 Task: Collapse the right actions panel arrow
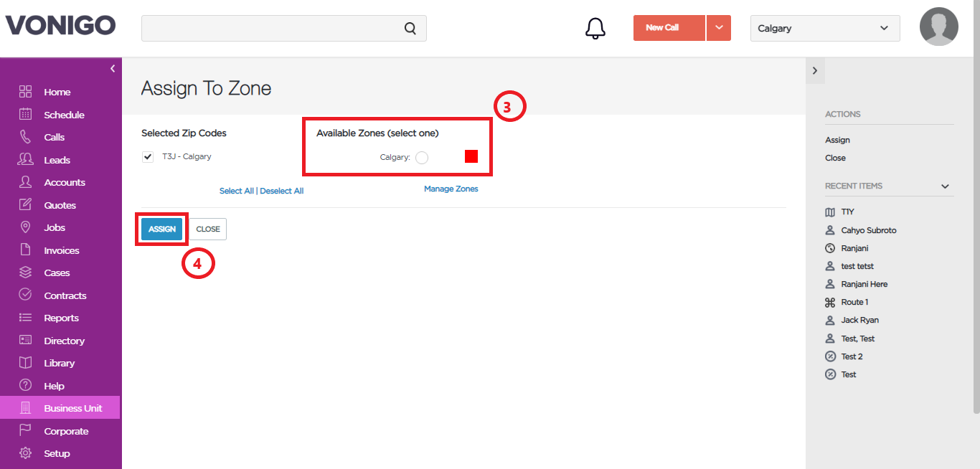tap(814, 70)
